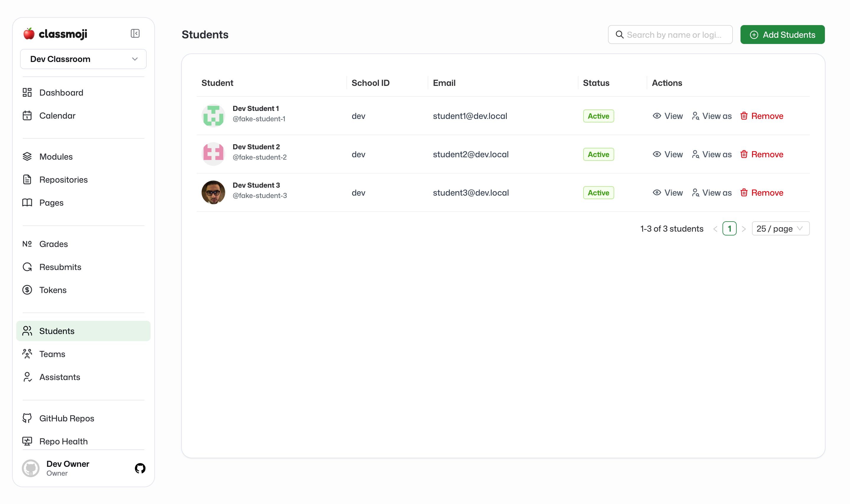Click the Pages open book icon

pos(27,202)
